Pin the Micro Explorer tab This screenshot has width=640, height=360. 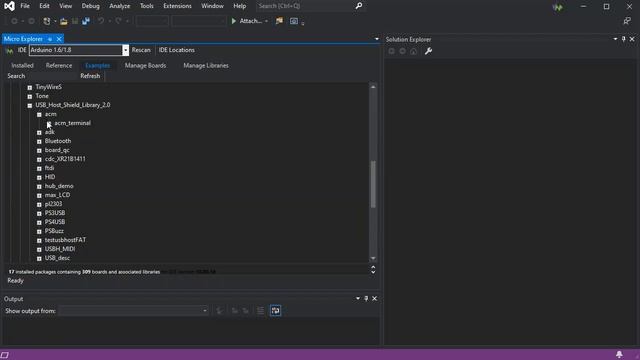pyautogui.click(x=50, y=39)
